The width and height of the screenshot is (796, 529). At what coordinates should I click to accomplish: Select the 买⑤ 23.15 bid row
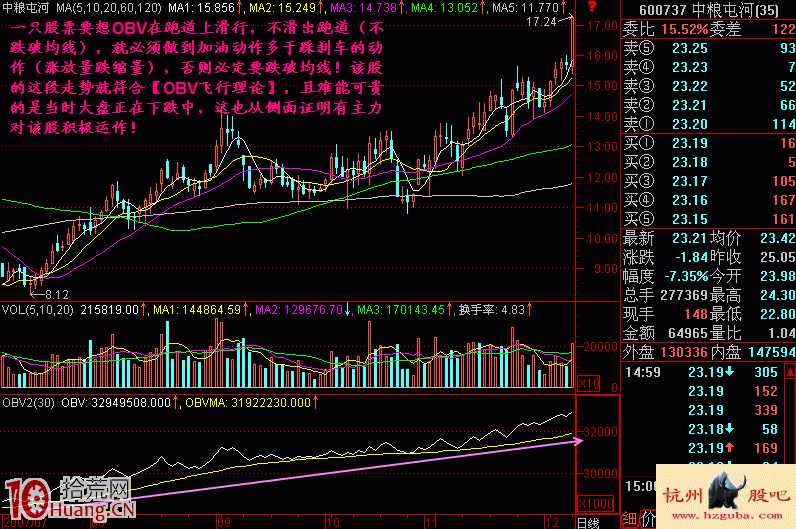point(709,219)
